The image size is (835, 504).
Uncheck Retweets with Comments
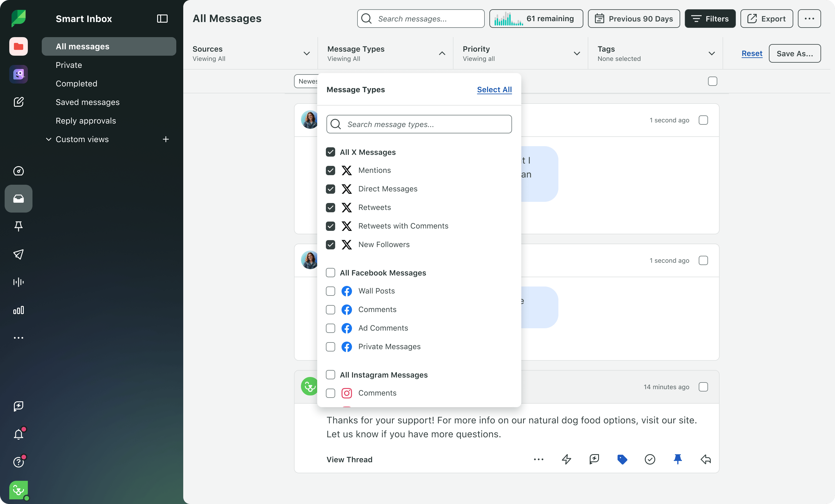pos(331,226)
